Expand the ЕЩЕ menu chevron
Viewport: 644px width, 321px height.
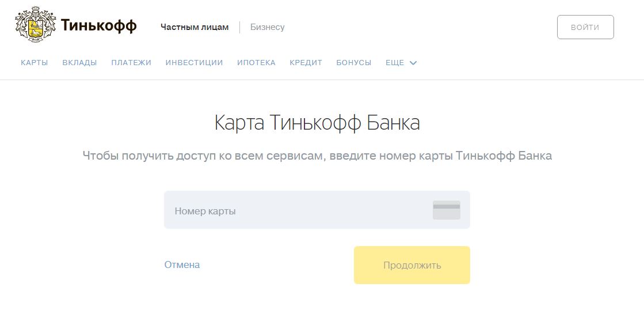coord(413,63)
